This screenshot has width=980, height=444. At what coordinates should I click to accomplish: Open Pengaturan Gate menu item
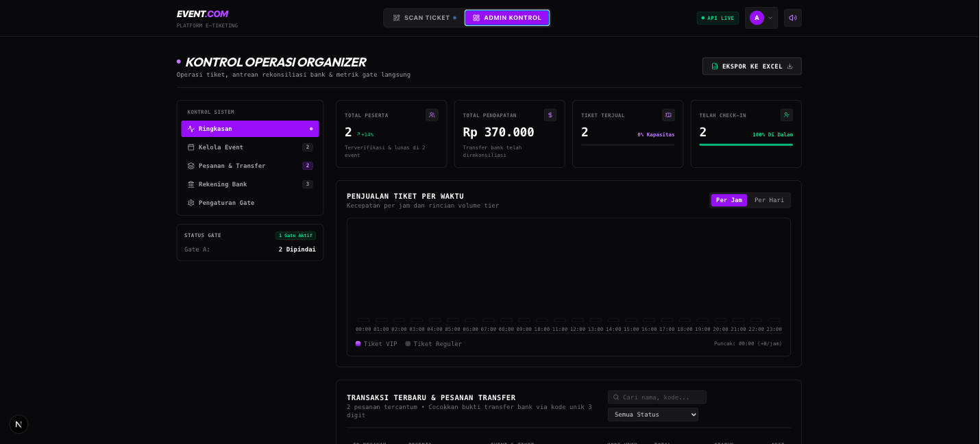point(250,203)
